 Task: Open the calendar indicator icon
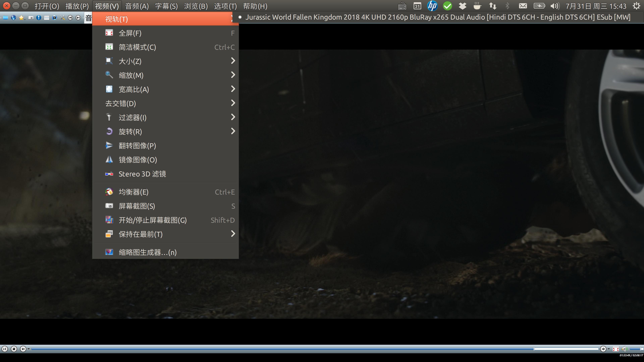pos(417,6)
